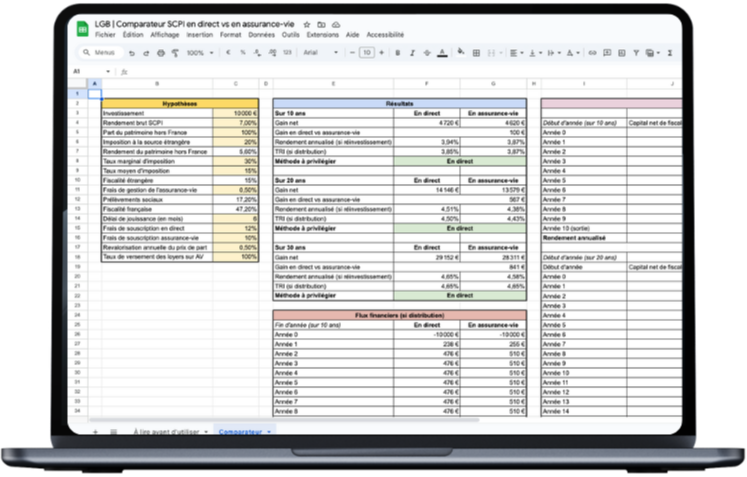
Task: Click the move to folder icon
Action: (x=322, y=25)
